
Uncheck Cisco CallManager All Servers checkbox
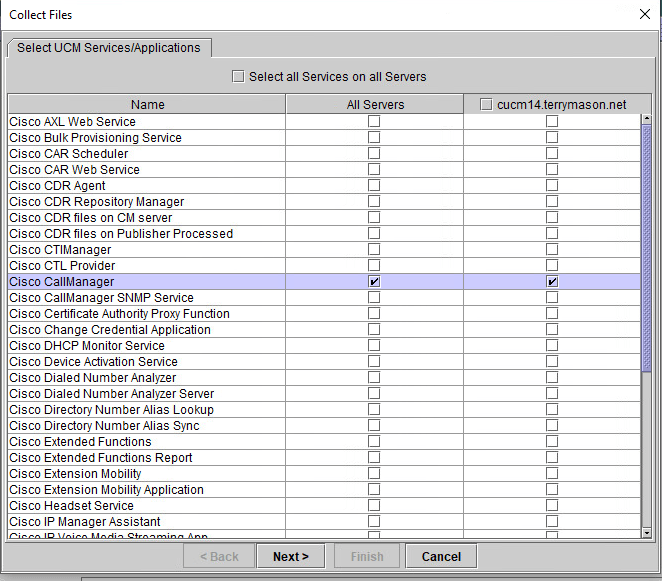coord(374,282)
